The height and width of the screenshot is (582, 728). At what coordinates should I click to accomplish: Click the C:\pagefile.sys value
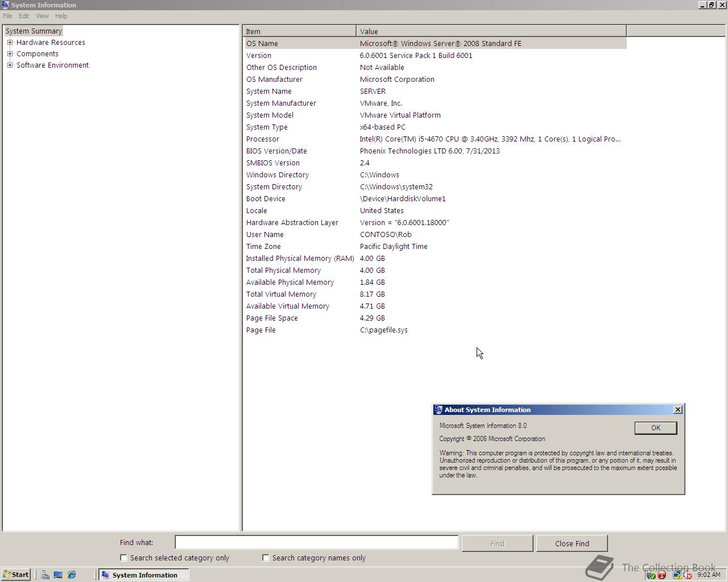click(384, 330)
